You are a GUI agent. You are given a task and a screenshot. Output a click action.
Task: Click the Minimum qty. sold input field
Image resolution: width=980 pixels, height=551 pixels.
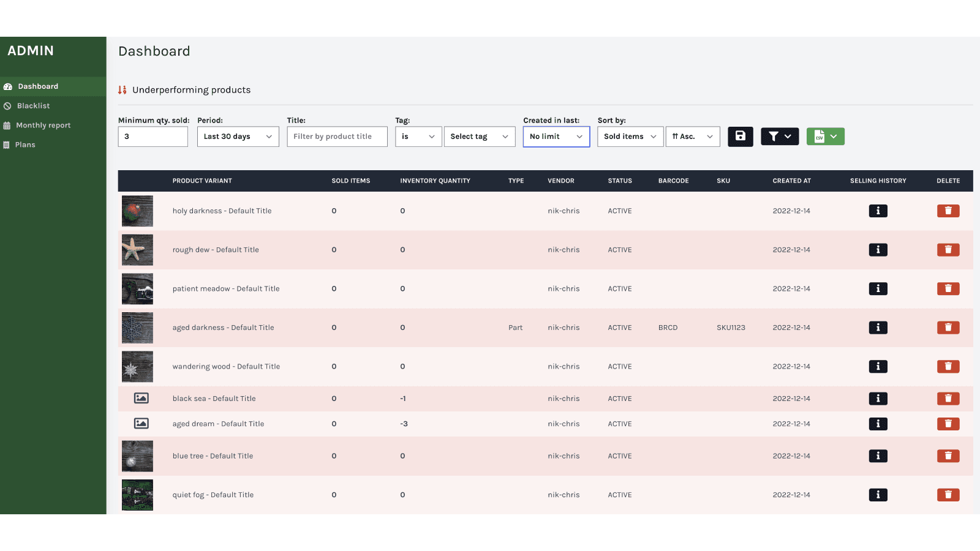pos(153,137)
